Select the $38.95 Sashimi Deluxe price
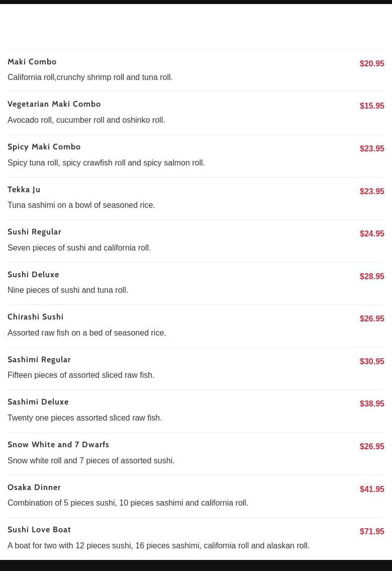Screen dimensions: 392x571 tap(372, 404)
